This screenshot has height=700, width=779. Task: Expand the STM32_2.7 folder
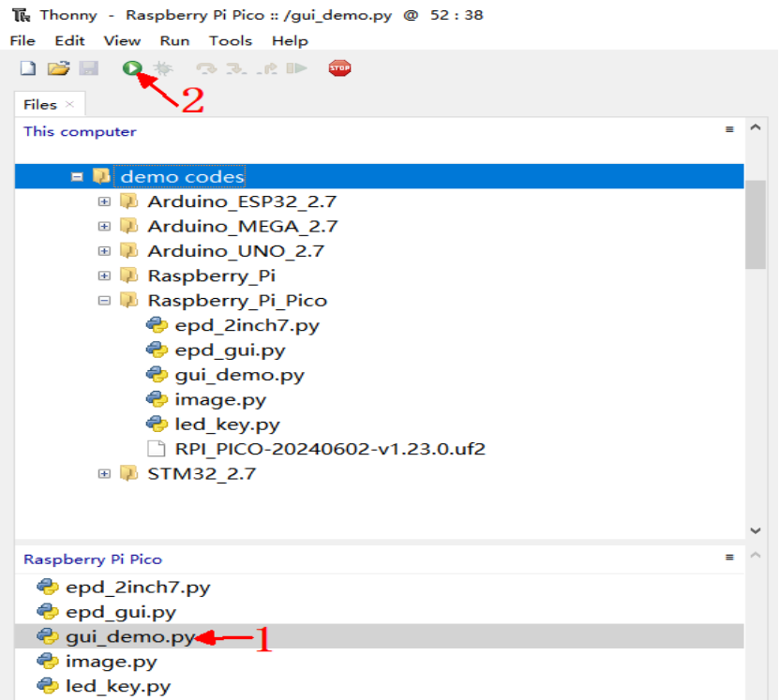point(104,474)
